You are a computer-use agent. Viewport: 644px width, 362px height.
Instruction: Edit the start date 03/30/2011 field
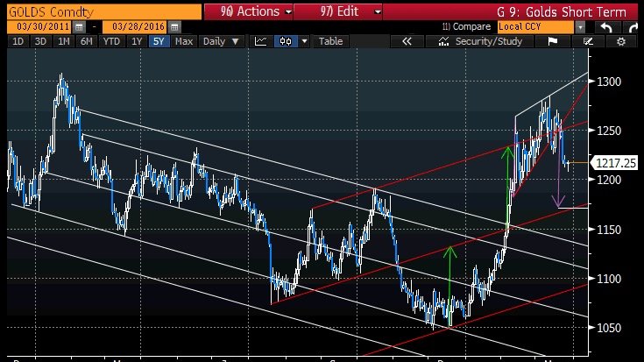click(x=40, y=27)
